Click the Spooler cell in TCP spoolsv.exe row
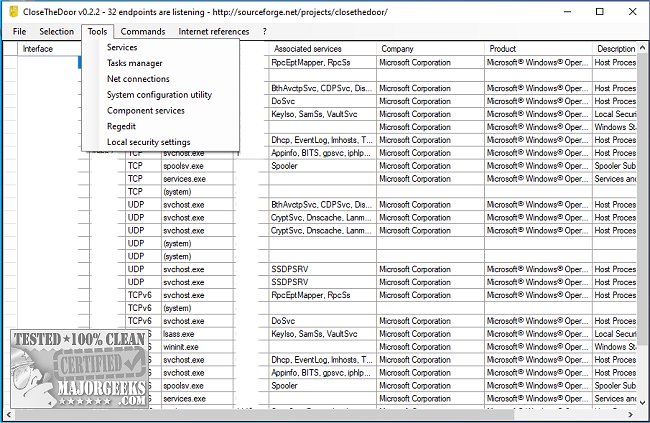 322,166
